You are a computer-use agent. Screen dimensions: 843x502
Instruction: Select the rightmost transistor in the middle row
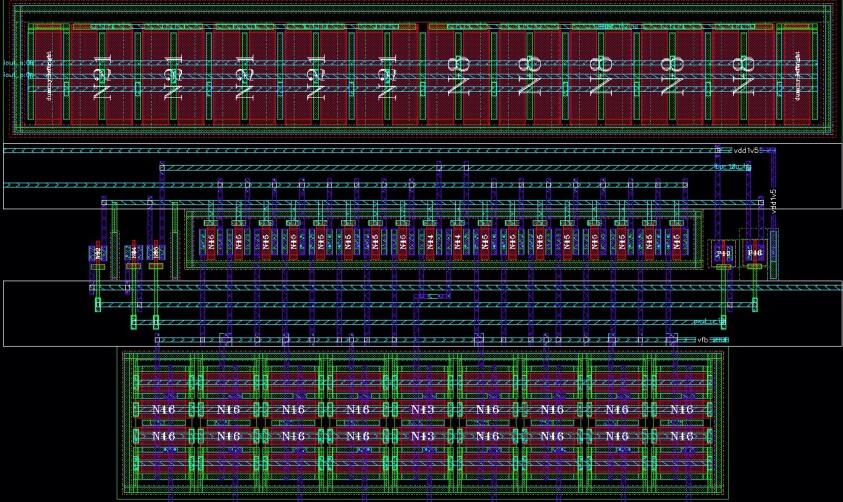[676, 241]
